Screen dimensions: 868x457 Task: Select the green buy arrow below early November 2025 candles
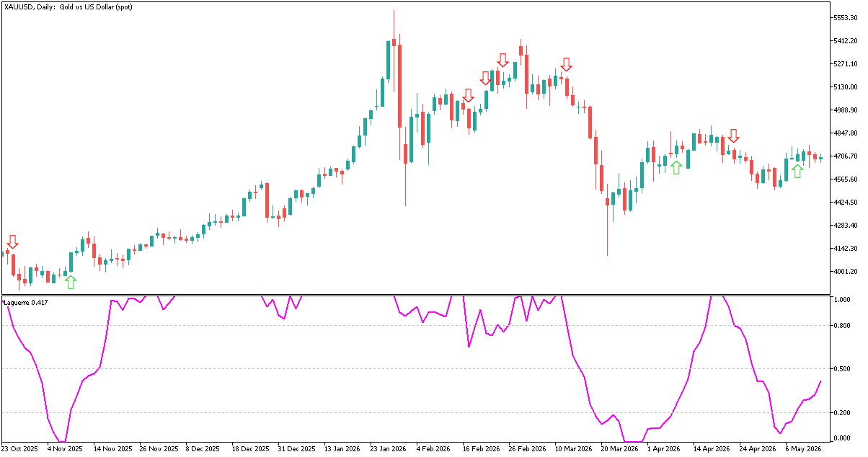[x=70, y=282]
